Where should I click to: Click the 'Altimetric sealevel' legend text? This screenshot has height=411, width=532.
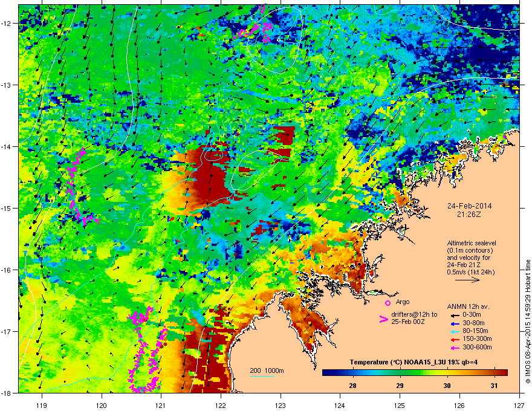(x=472, y=243)
